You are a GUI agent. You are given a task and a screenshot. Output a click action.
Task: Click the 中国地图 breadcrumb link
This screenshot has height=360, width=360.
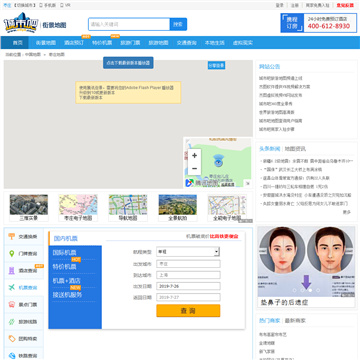tap(33, 54)
